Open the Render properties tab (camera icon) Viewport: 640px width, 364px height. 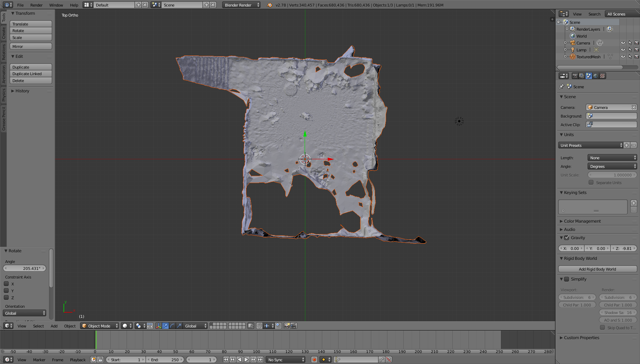point(575,76)
